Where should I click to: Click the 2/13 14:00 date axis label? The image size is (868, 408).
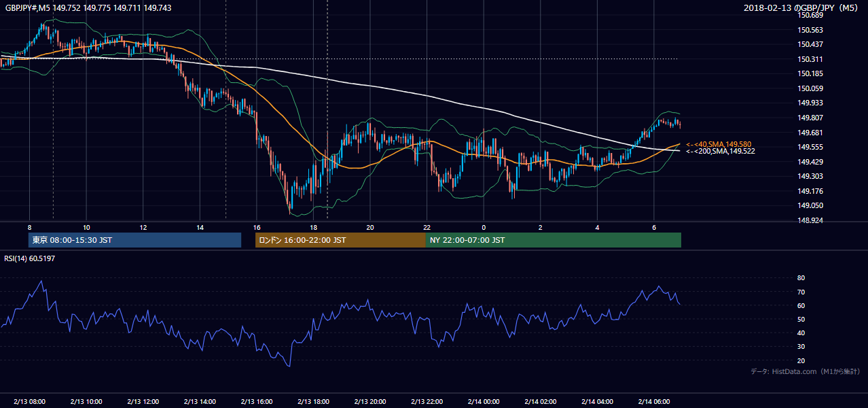pos(200,402)
